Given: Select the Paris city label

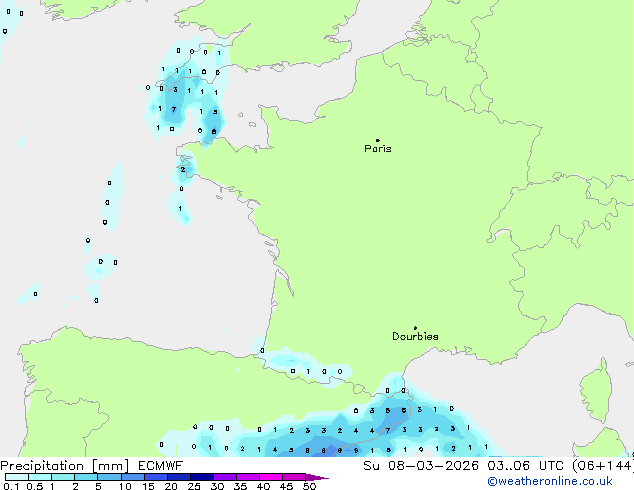Looking at the screenshot, I should pos(378,149).
